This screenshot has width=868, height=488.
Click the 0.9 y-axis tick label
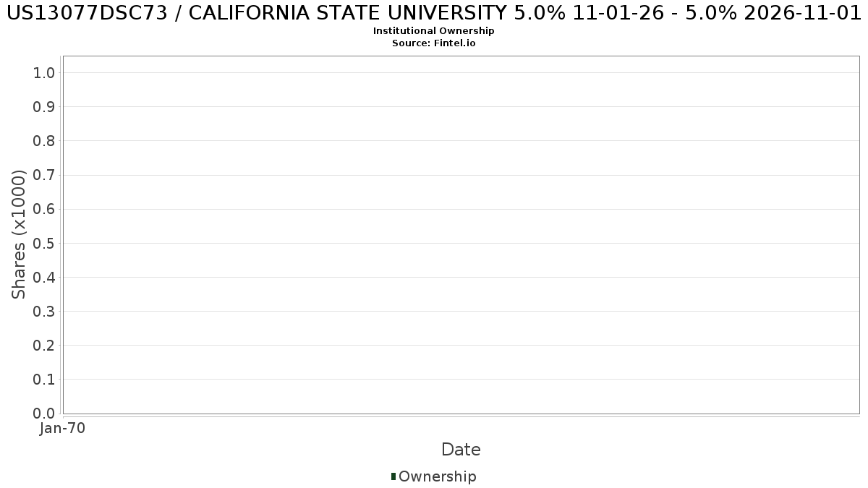tap(44, 106)
